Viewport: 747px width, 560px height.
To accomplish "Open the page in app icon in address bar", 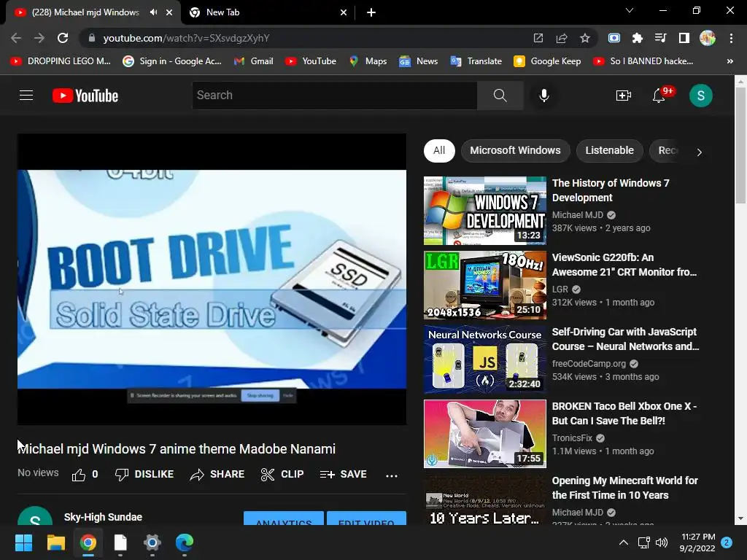I will [x=538, y=38].
